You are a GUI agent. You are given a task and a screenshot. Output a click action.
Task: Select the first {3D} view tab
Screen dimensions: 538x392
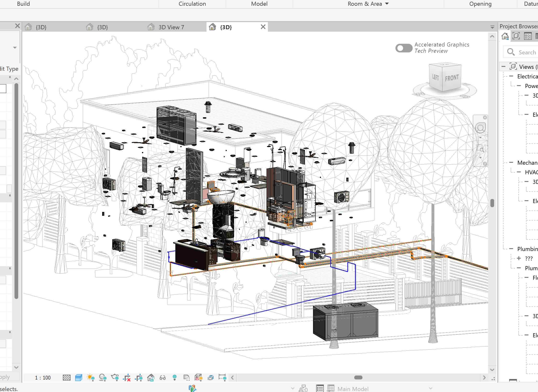(41, 27)
